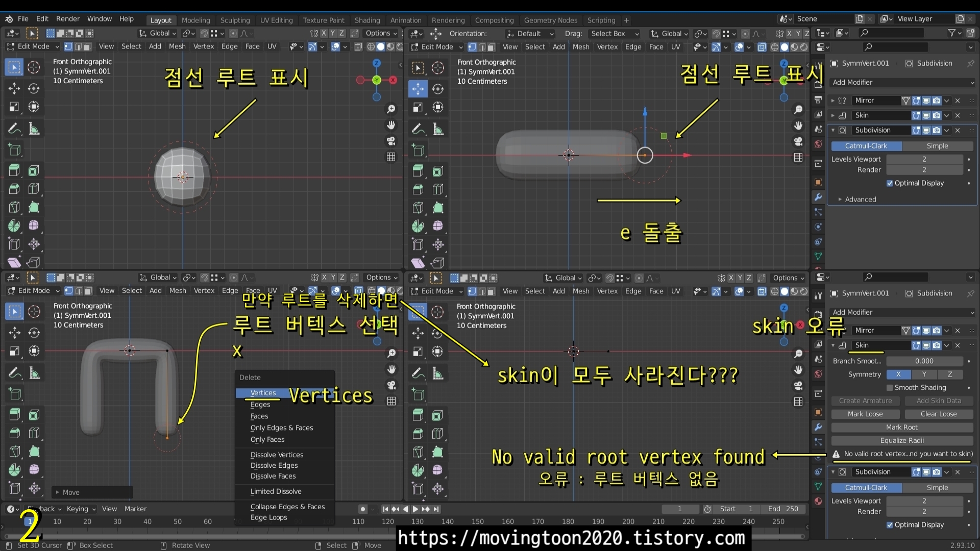Toggle camera view icon in top-left viewport

click(x=391, y=141)
